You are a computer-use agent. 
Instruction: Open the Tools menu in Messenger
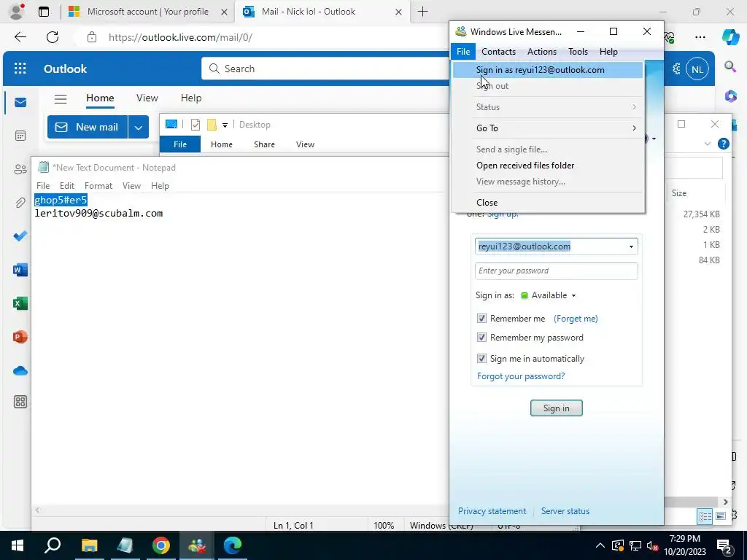(x=578, y=52)
